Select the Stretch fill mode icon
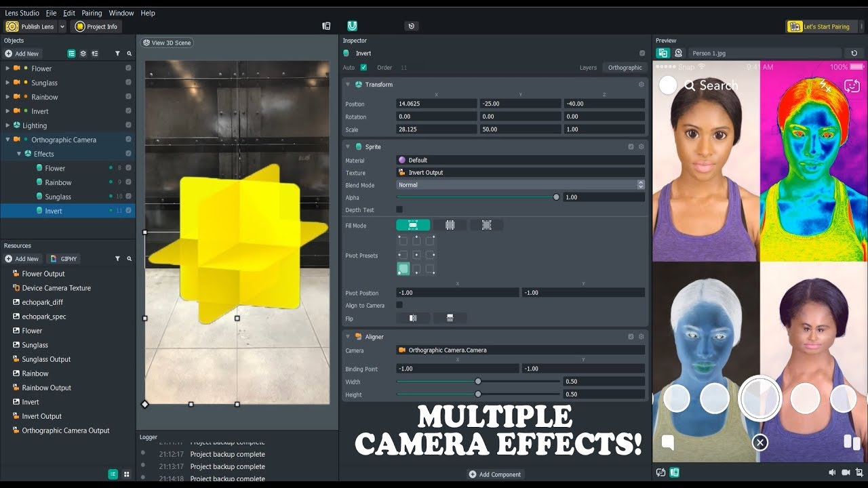Image resolution: width=868 pixels, height=488 pixels. click(x=413, y=225)
